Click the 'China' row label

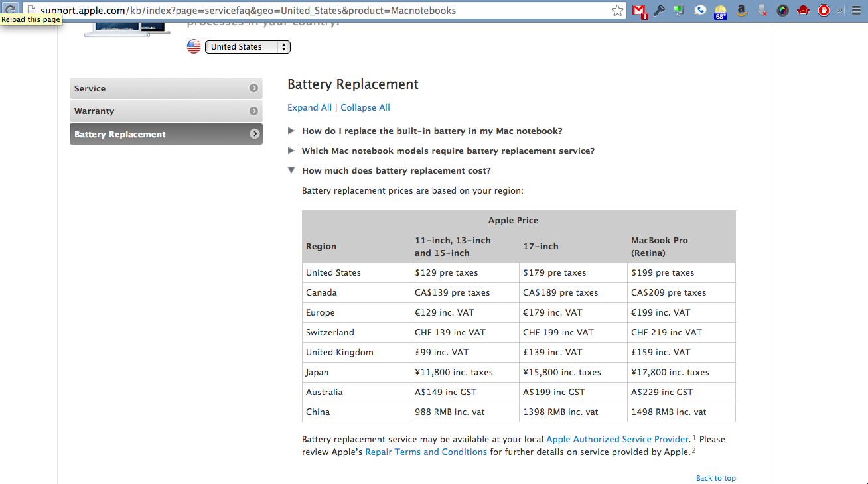click(x=317, y=412)
